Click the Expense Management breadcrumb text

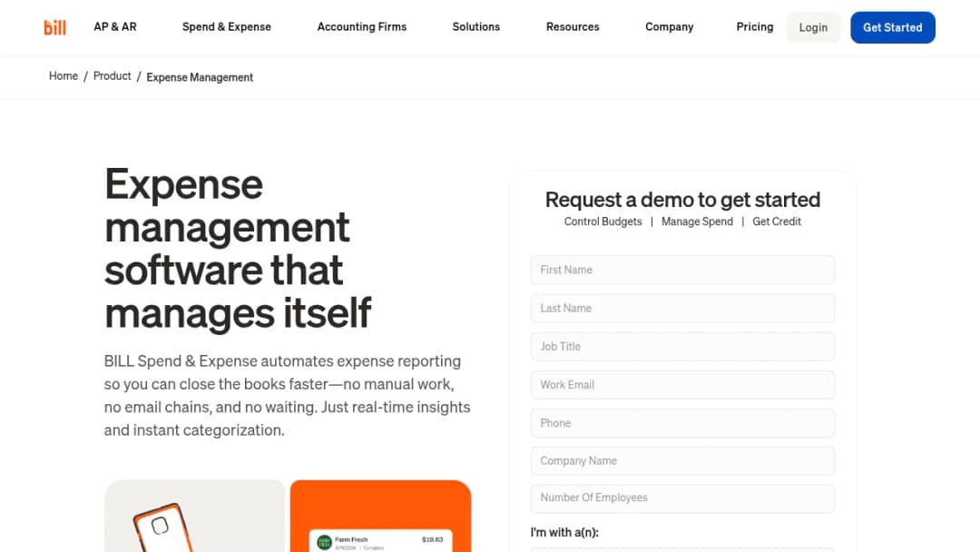(200, 77)
